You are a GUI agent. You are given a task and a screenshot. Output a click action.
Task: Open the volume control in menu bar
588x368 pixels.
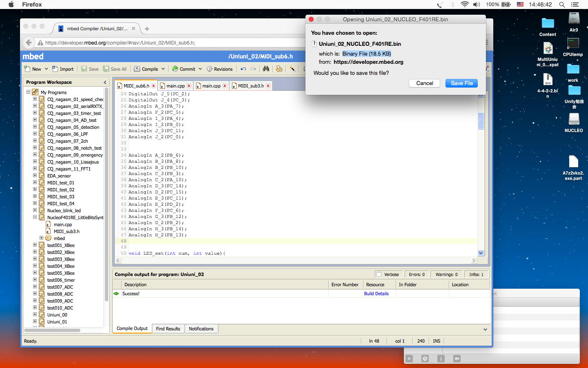click(x=477, y=4)
